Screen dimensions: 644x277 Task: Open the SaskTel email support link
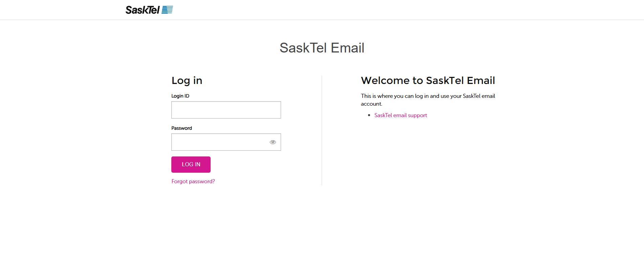[x=401, y=115]
